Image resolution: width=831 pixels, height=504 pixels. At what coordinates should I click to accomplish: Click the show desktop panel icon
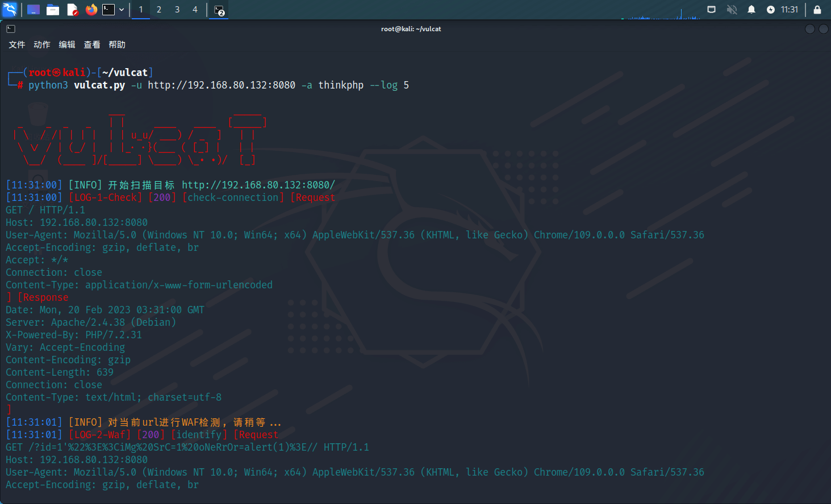click(34, 10)
